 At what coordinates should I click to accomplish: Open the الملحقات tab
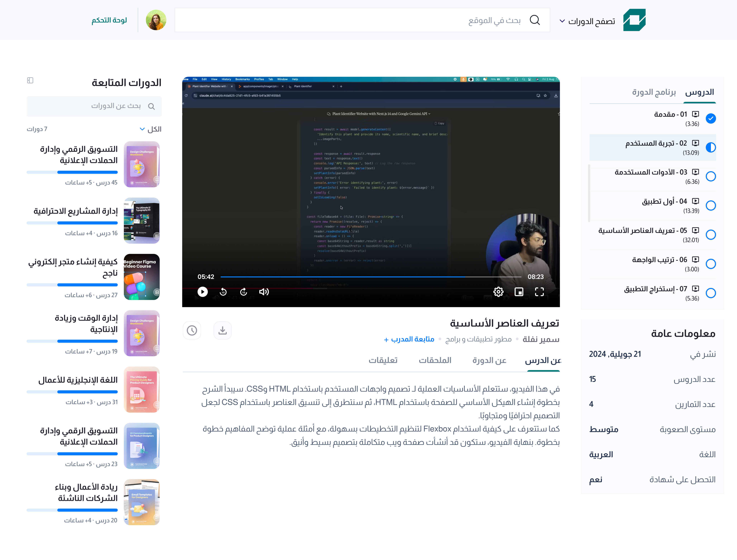[435, 360]
